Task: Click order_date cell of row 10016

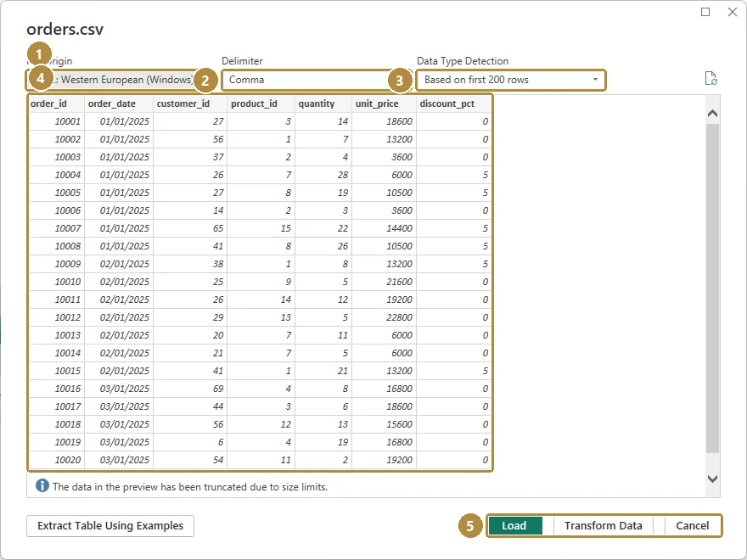Action: pyautogui.click(x=119, y=389)
